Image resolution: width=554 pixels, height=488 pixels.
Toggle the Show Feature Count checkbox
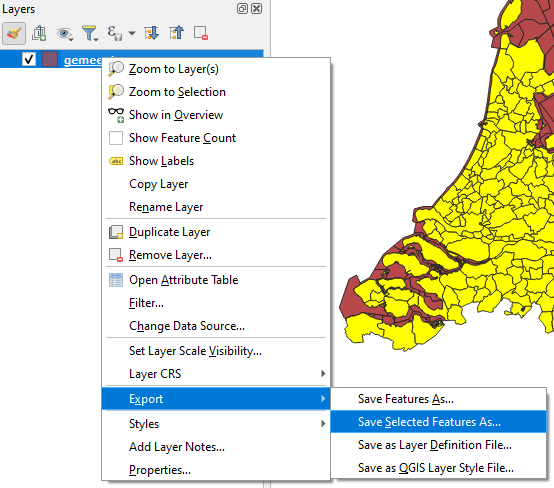point(116,138)
